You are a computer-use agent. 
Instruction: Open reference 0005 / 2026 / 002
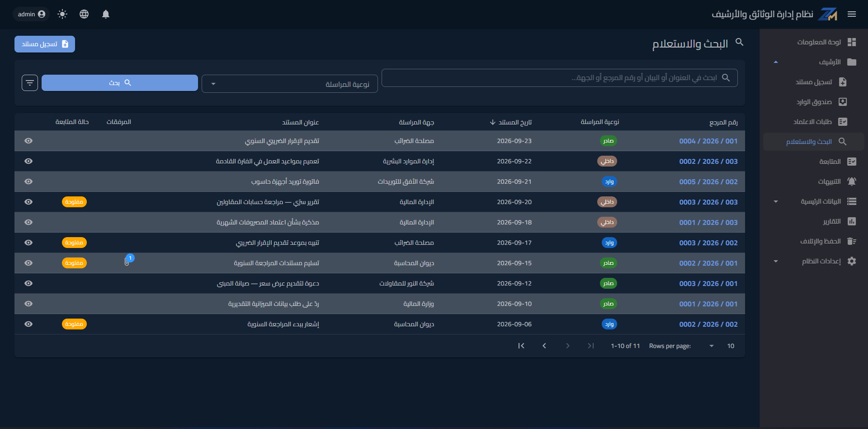click(x=708, y=182)
